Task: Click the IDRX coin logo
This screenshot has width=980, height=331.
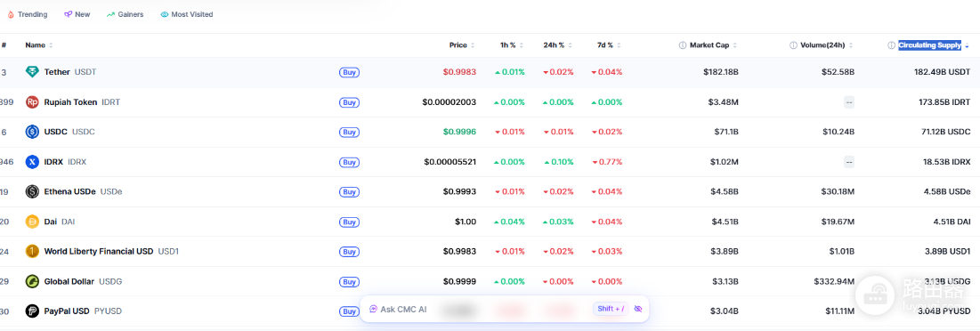Action: click(32, 162)
